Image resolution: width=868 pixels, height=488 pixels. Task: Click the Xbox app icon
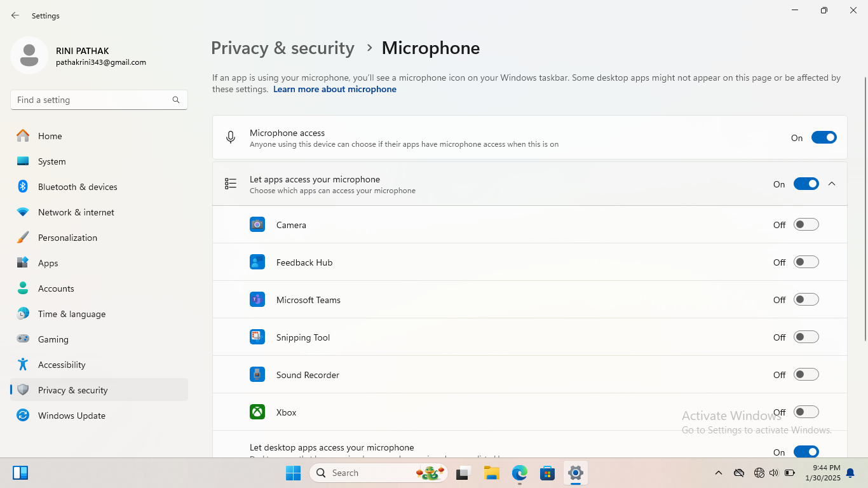point(257,412)
